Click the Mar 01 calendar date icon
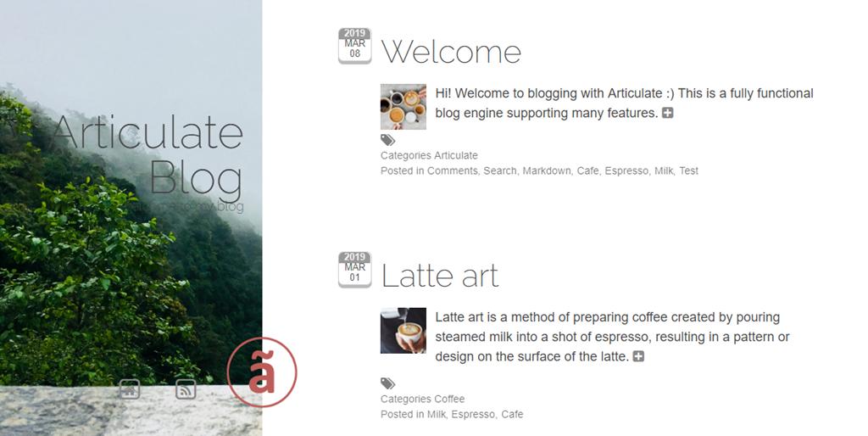 point(355,270)
